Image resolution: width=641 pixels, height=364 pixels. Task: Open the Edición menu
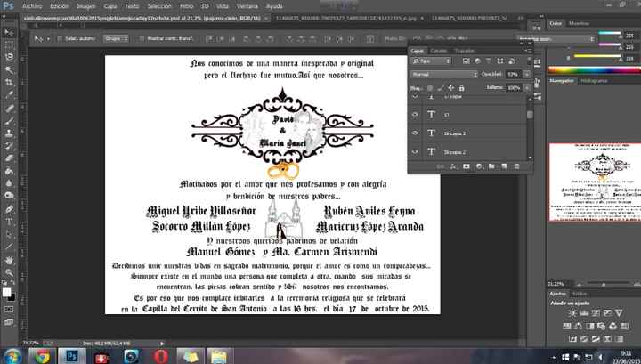(60, 6)
